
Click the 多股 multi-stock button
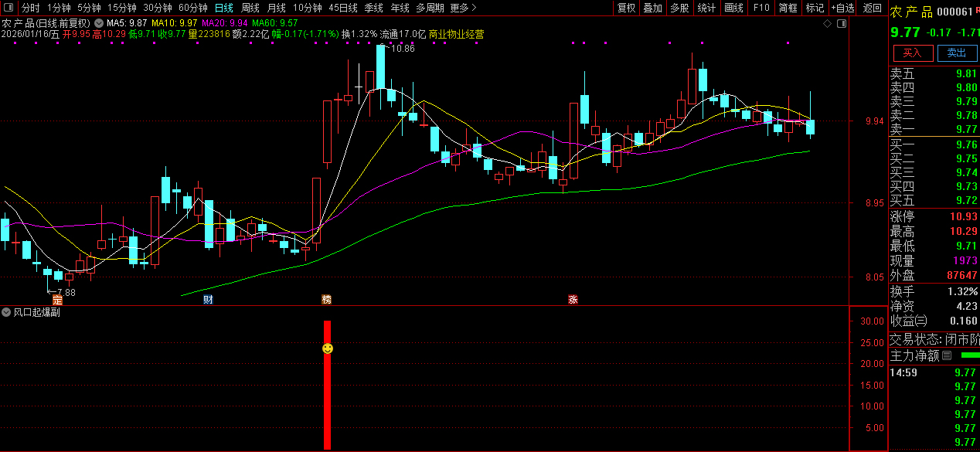tap(679, 8)
